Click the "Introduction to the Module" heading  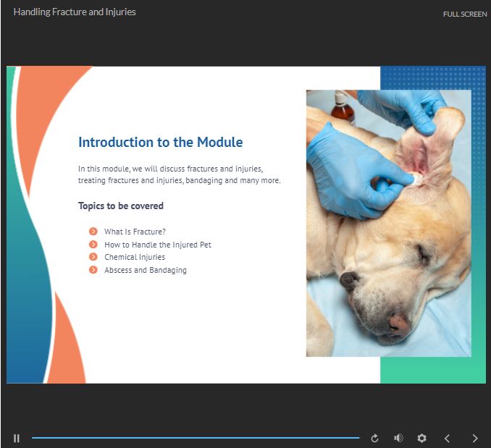pos(160,143)
